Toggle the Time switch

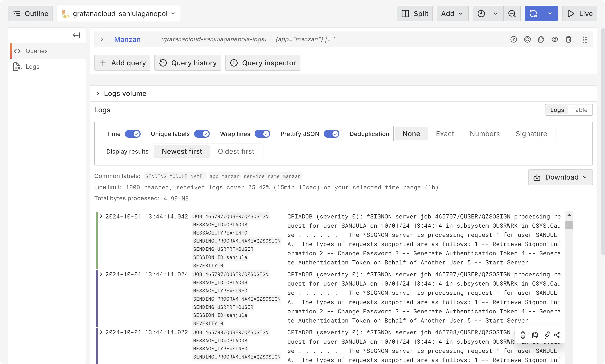[133, 134]
